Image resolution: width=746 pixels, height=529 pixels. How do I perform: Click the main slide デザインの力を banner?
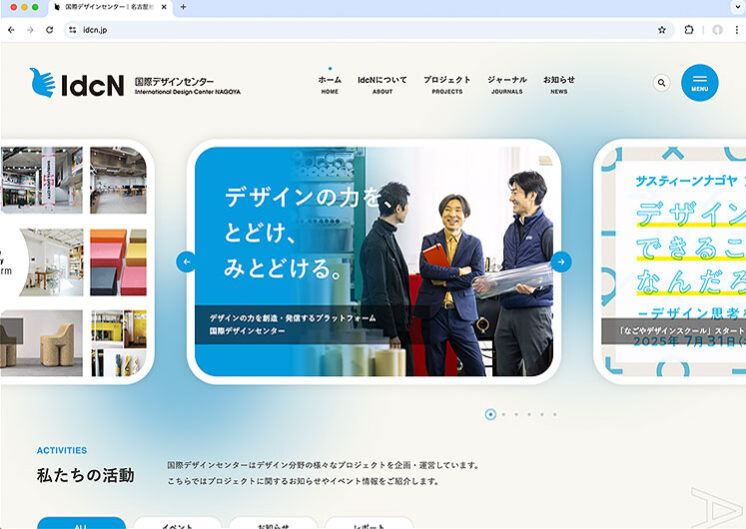click(x=374, y=262)
